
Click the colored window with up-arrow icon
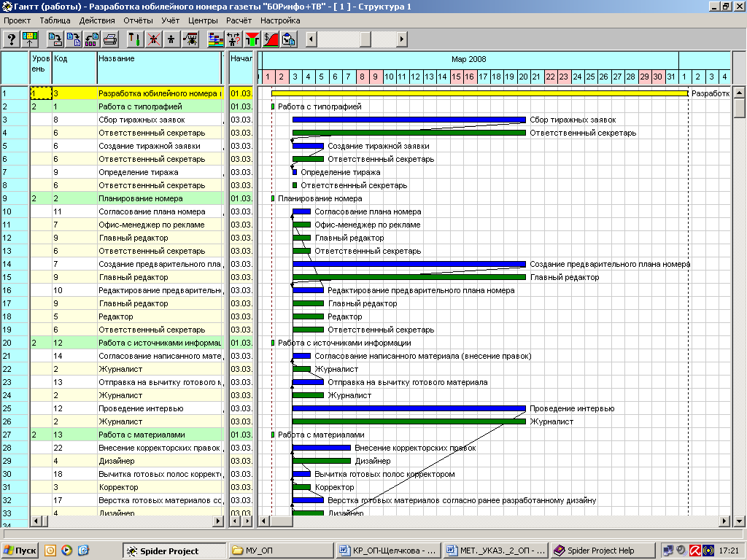click(x=30, y=39)
